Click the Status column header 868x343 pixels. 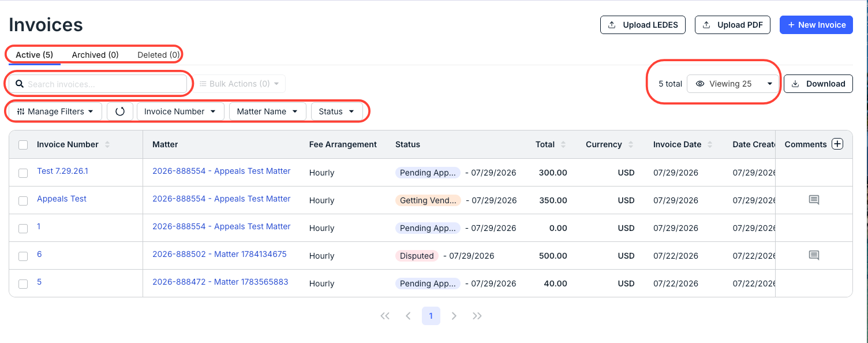[x=407, y=144]
